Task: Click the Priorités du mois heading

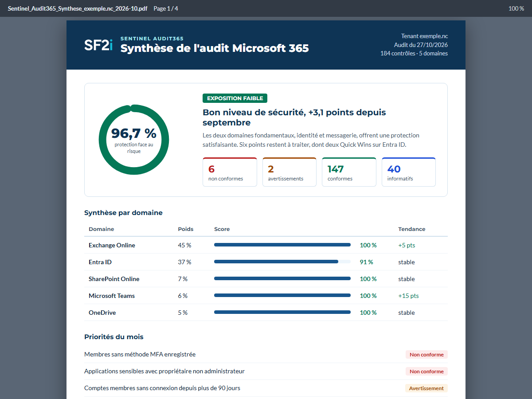Action: (x=114, y=337)
